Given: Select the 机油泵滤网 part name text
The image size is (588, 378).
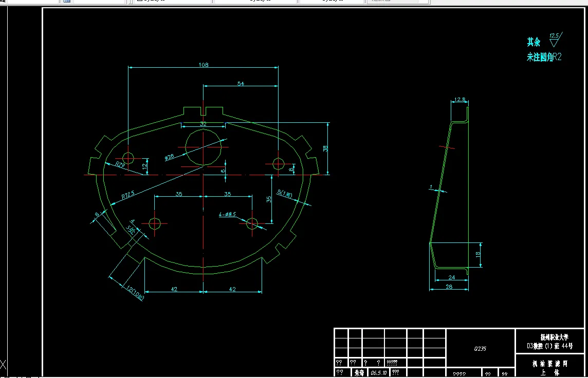Looking at the screenshot, I should pyautogui.click(x=550, y=364).
